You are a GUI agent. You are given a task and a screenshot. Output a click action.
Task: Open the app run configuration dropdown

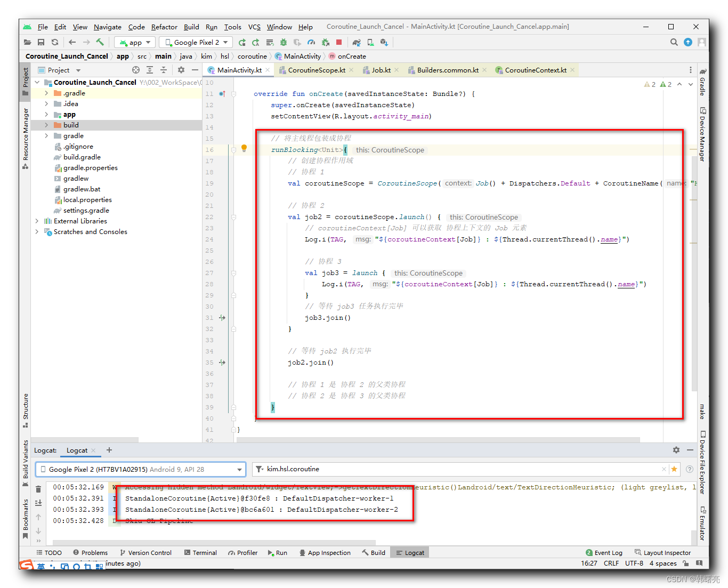[135, 42]
